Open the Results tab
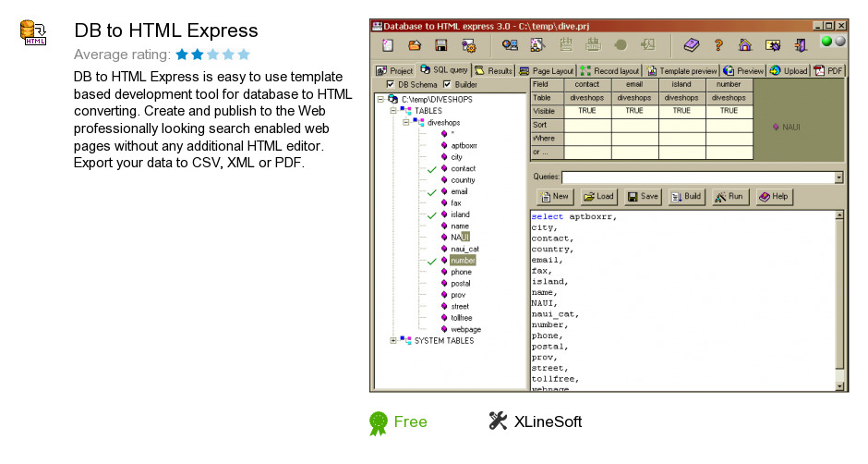The image size is (868, 464). coord(494,70)
